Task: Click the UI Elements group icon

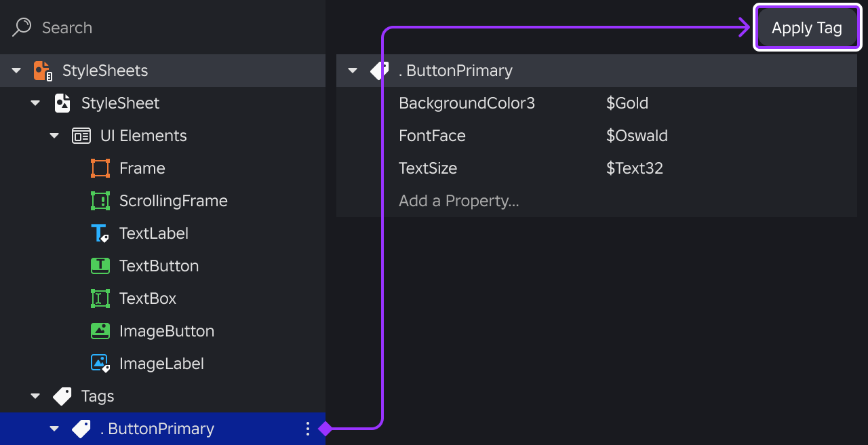Action: pos(81,136)
